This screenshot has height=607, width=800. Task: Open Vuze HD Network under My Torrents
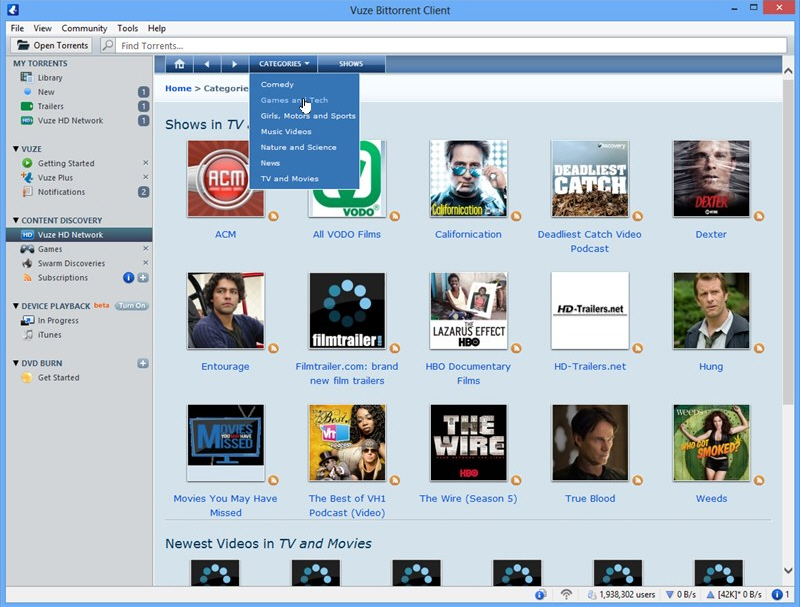[70, 120]
